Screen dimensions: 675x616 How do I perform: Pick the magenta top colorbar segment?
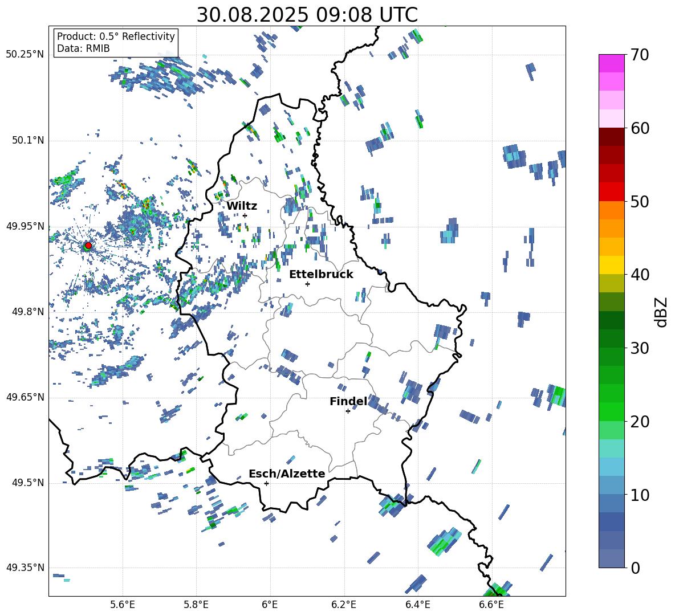click(611, 63)
